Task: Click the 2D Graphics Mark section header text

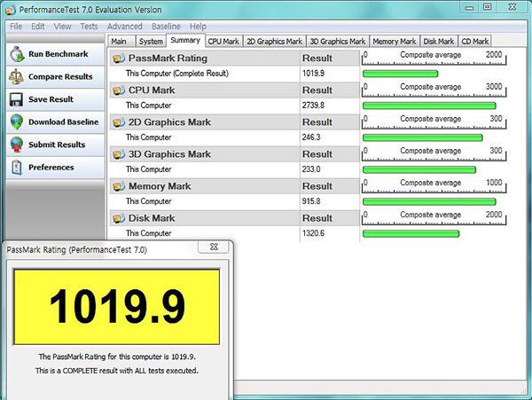Action: 169,122
